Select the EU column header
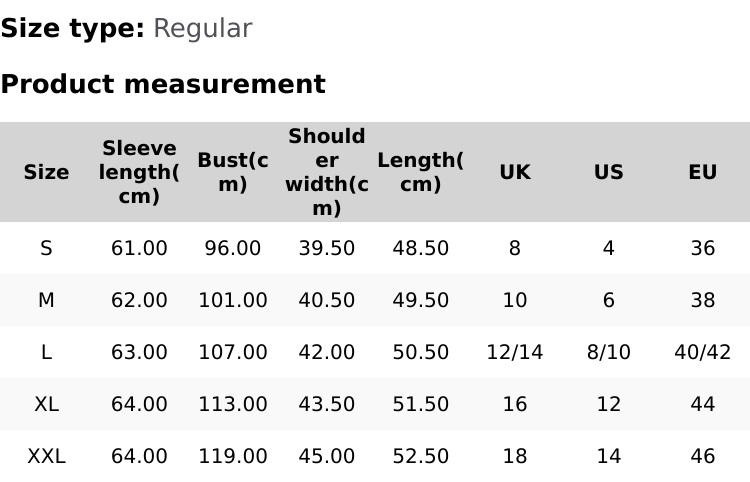Screen dimensions: 750x482 702,172
